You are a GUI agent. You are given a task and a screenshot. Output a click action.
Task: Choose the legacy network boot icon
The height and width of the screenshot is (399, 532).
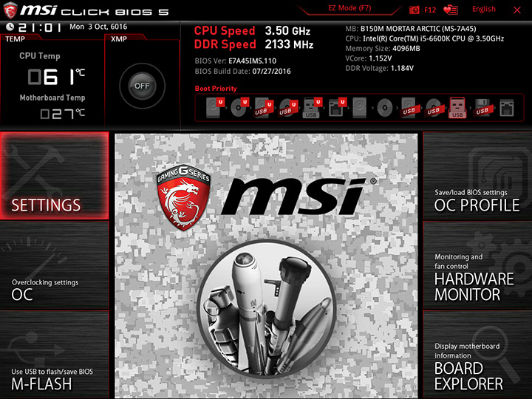pos(507,108)
